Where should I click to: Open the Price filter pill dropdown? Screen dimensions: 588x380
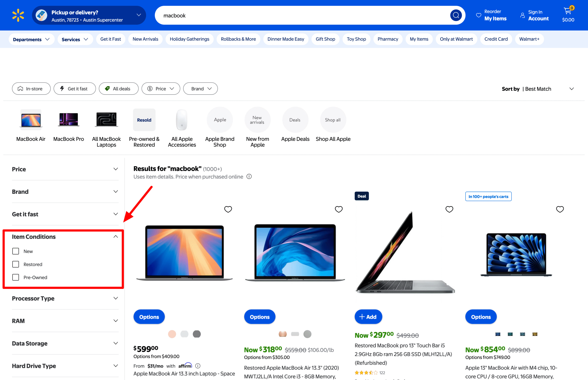[x=161, y=89]
